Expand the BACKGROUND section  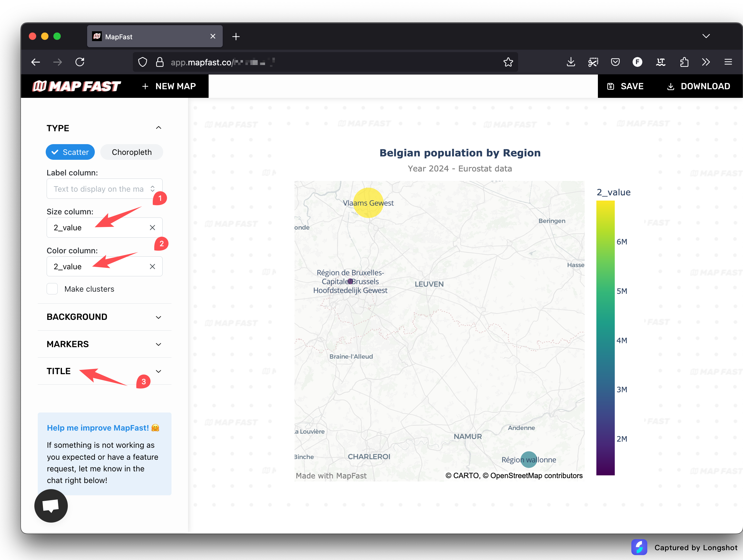tap(104, 317)
